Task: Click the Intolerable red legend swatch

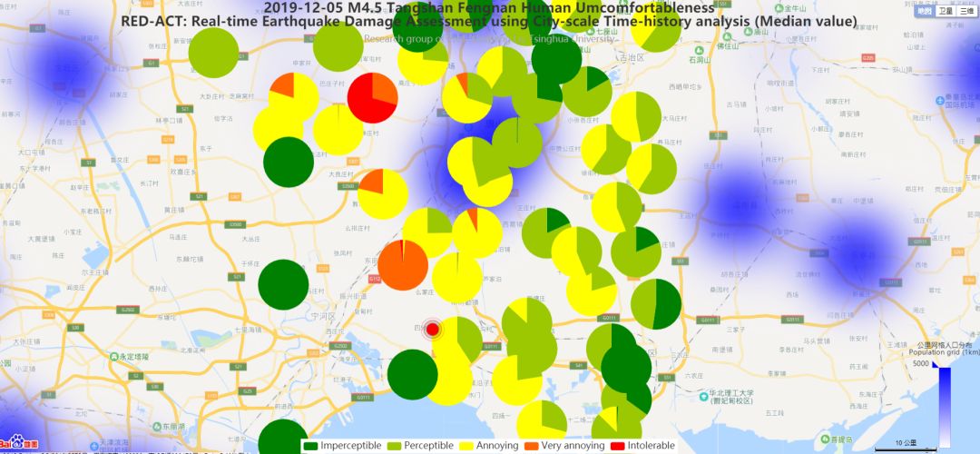Action: pyautogui.click(x=620, y=446)
